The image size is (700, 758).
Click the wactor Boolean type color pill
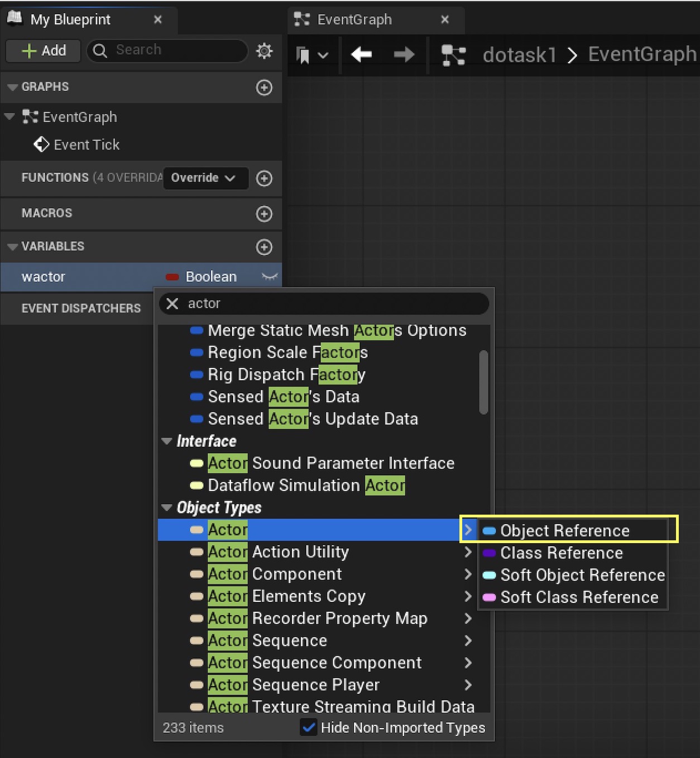pyautogui.click(x=172, y=277)
